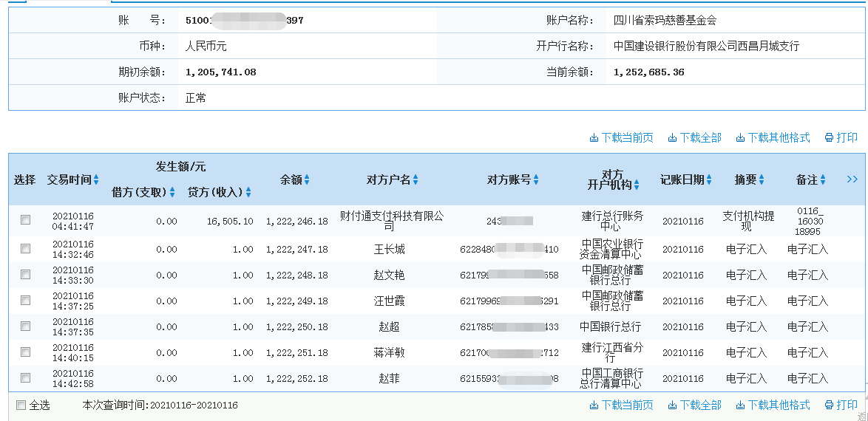Sort by 记账日期 column arrow
Screen dimensions: 868x421
click(709, 179)
